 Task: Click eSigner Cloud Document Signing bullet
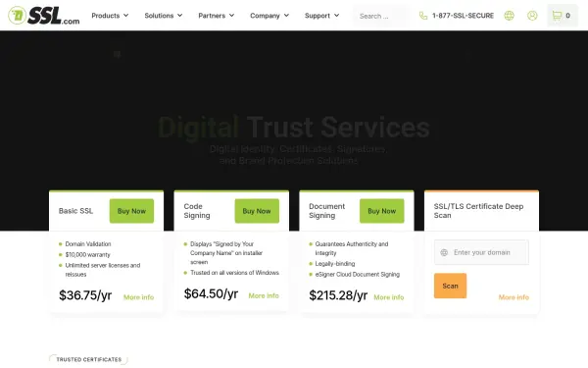(x=358, y=274)
